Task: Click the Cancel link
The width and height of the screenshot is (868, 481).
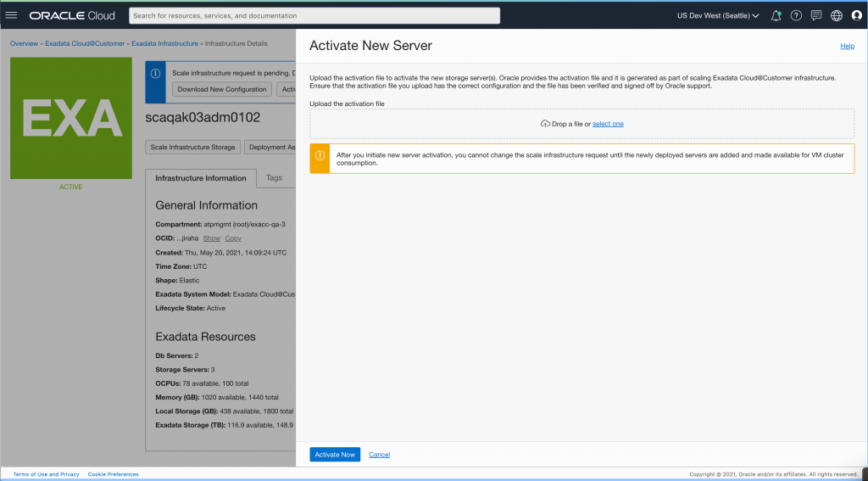Action: 379,455
